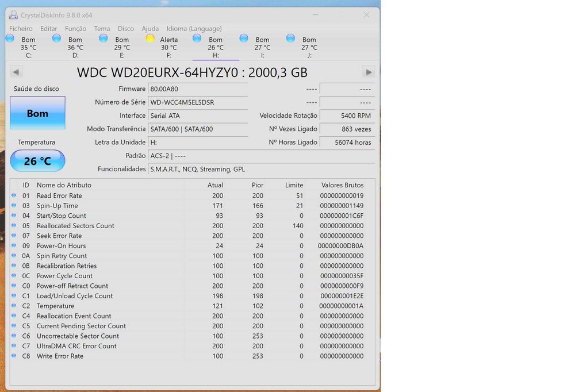Click status dot of Temperature attribute row
Screen dimensions: 575x392
point(14,306)
